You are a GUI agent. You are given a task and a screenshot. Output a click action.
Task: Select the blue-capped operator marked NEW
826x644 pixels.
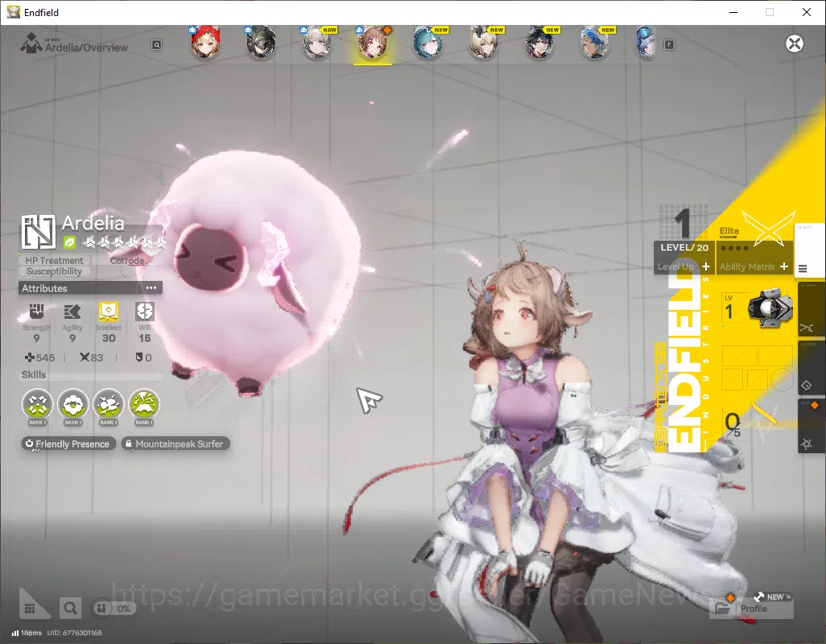[596, 43]
